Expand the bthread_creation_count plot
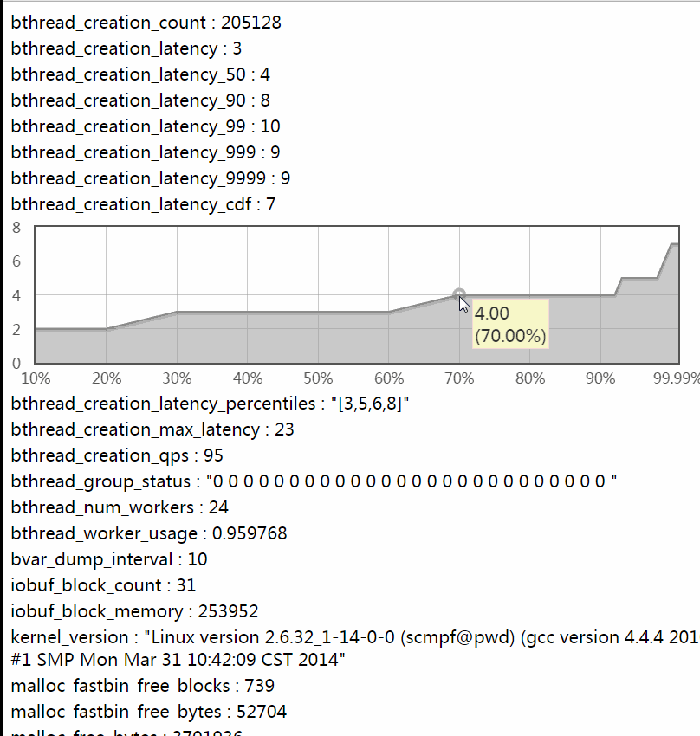 point(146,23)
